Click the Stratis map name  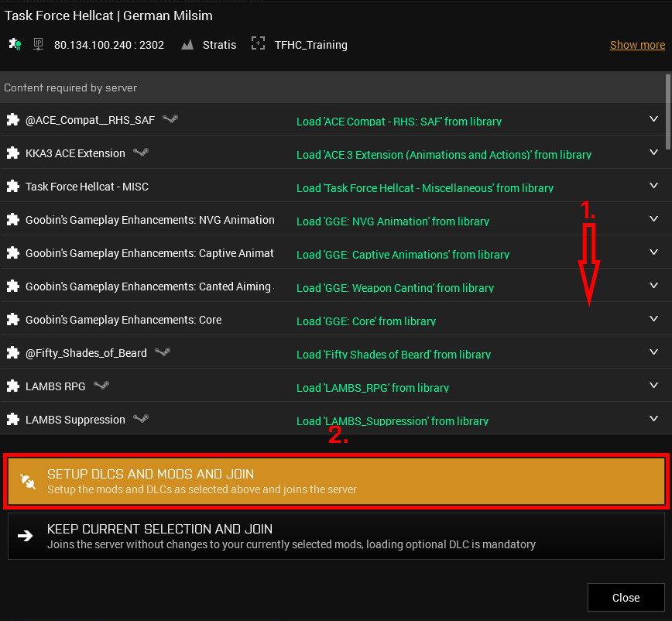pos(219,45)
